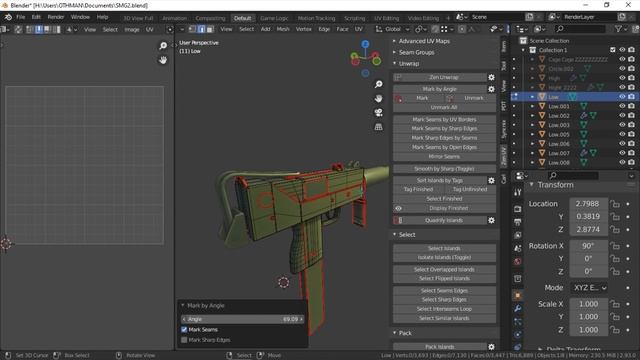Click the 3D viewport pan hand icon

[378, 99]
